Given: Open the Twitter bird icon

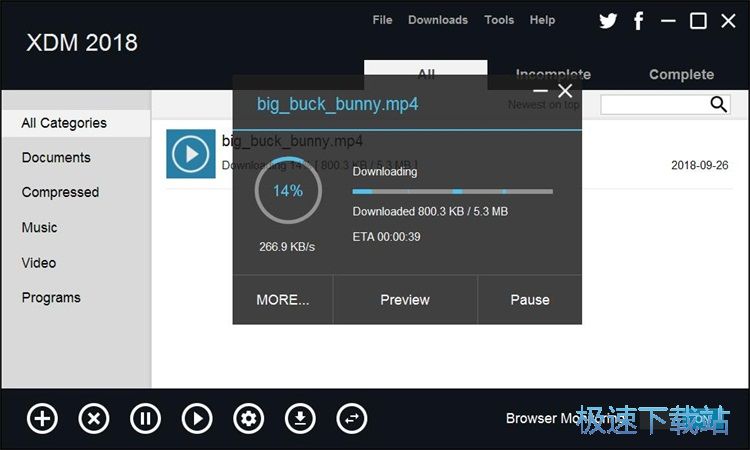Looking at the screenshot, I should 608,21.
